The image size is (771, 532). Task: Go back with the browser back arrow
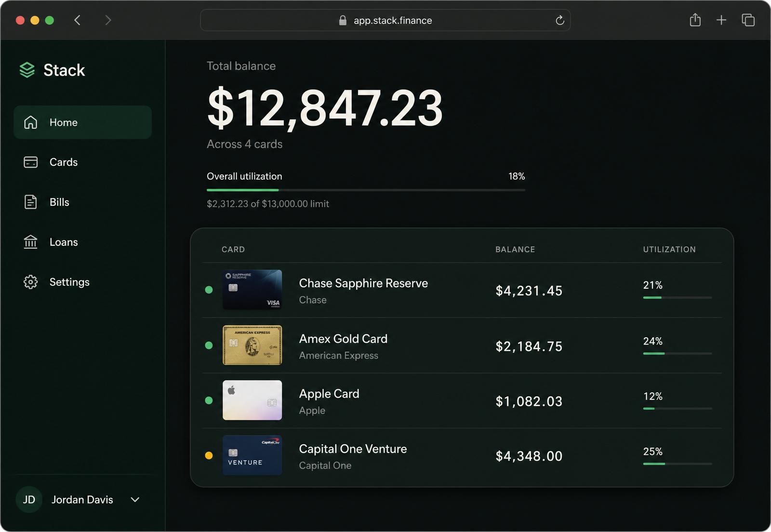click(77, 20)
